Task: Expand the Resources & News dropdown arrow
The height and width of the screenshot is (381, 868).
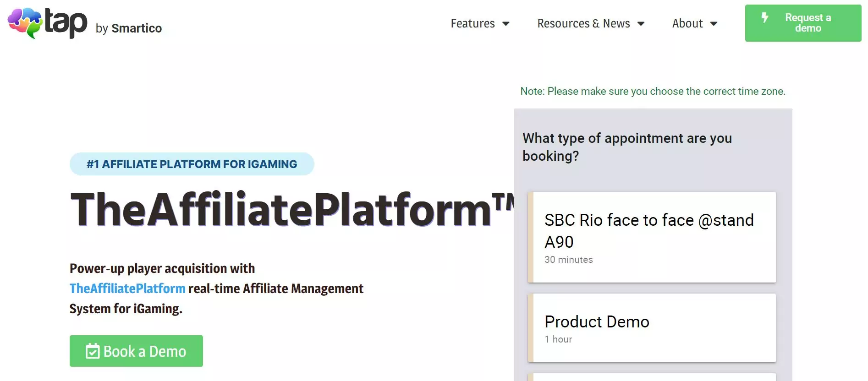Action: 641,24
